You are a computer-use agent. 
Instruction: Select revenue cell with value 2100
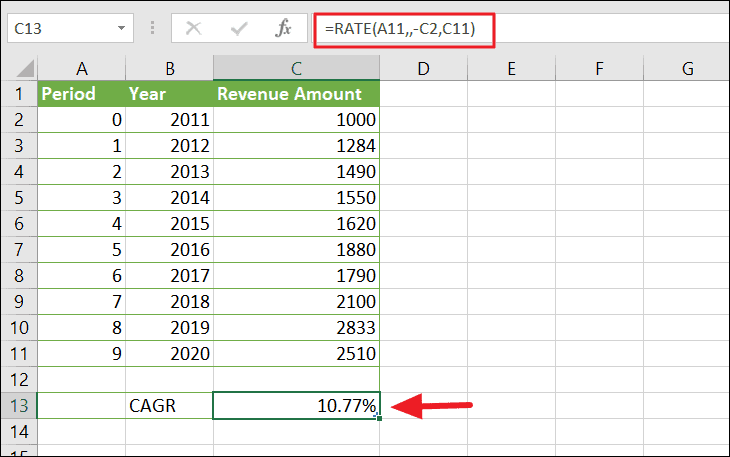[x=297, y=302]
